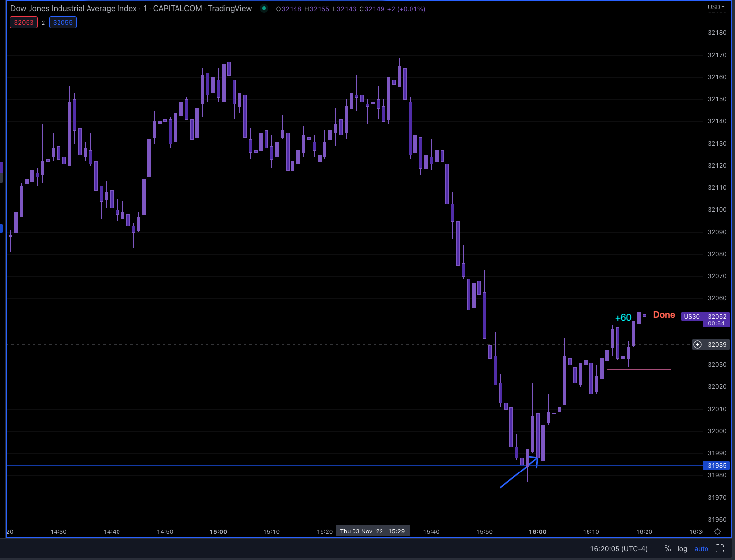Viewport: 735px width, 560px height.
Task: Click the 31990 price scale label
Action: point(717,453)
